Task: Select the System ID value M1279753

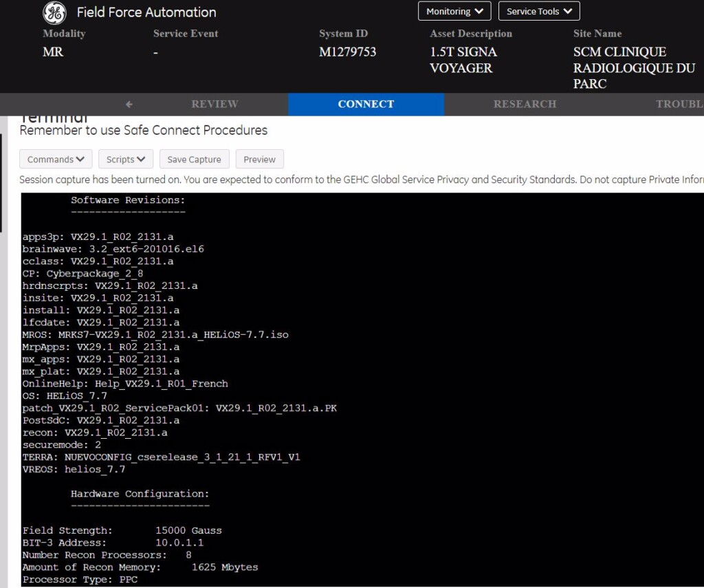Action: pos(347,52)
